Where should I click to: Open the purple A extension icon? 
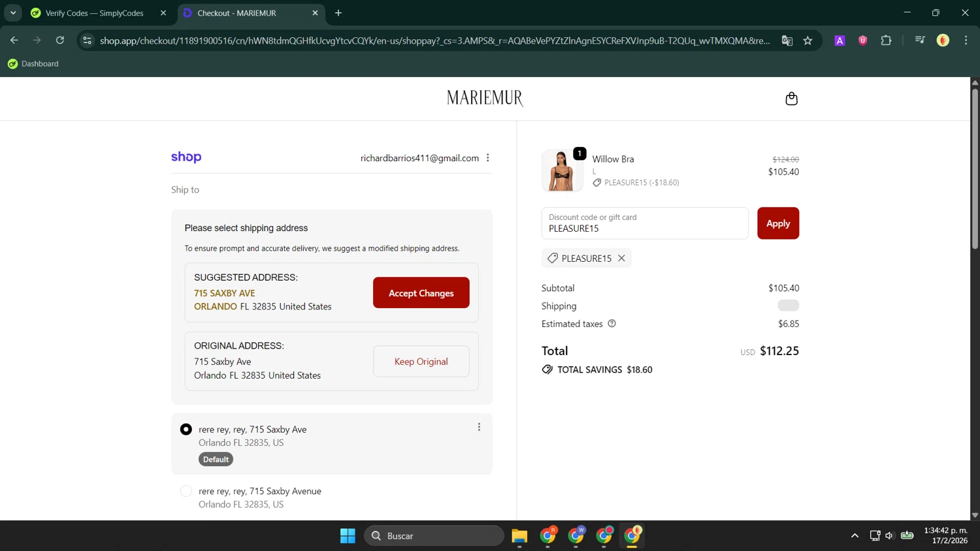click(x=840, y=40)
